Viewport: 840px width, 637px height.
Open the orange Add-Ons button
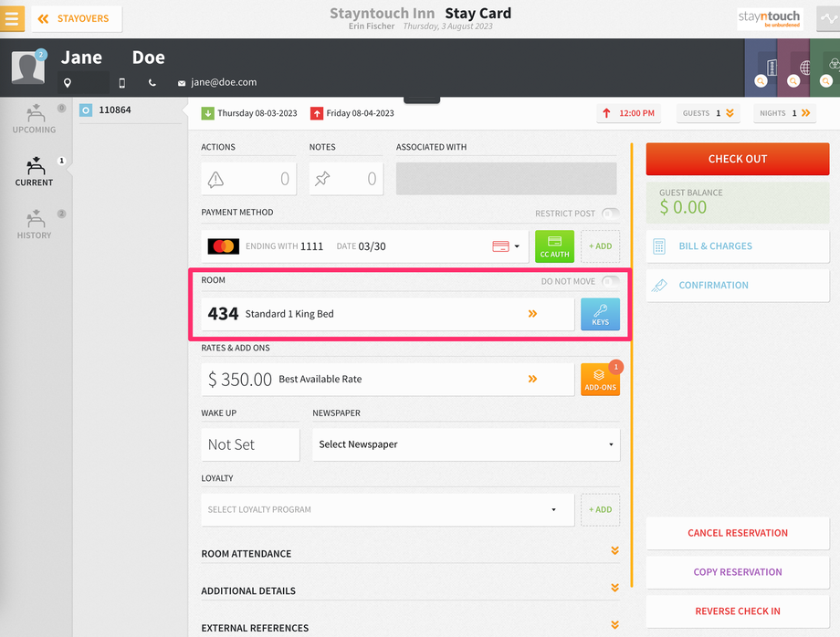601,379
